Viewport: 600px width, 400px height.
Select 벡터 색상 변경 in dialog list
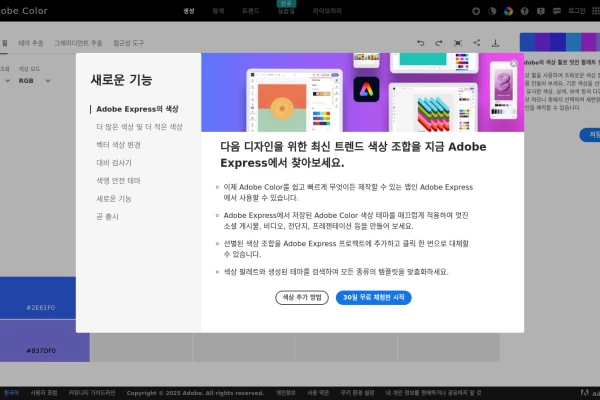point(118,145)
